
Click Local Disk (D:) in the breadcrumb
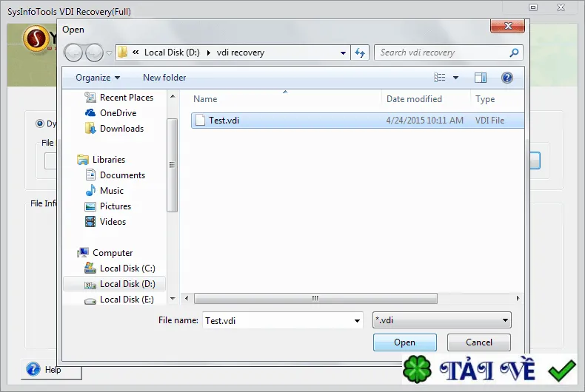click(x=172, y=53)
